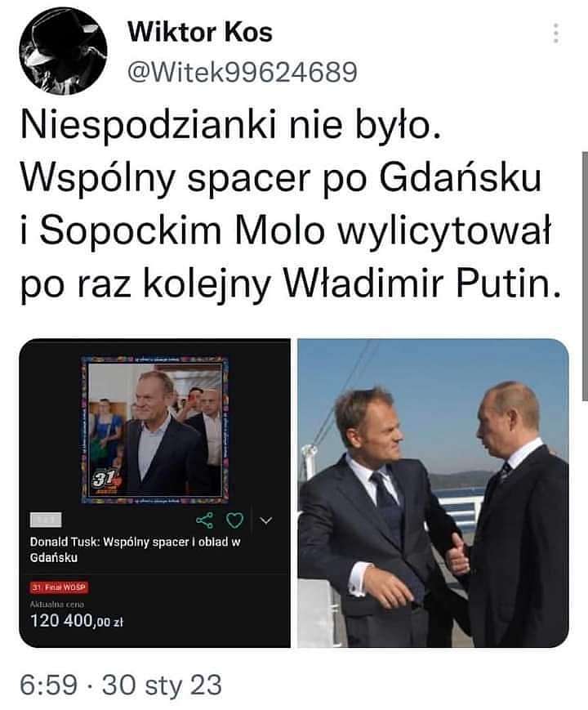Click the "Aktualna cena" label
588x710 pixels.
click(57, 604)
